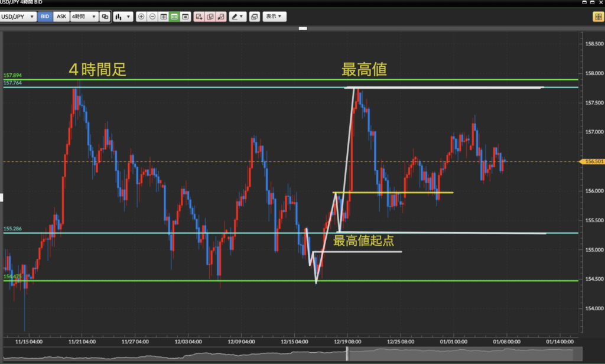Click the middle pink order tool icon
This screenshot has height=364, width=605.
210,17
